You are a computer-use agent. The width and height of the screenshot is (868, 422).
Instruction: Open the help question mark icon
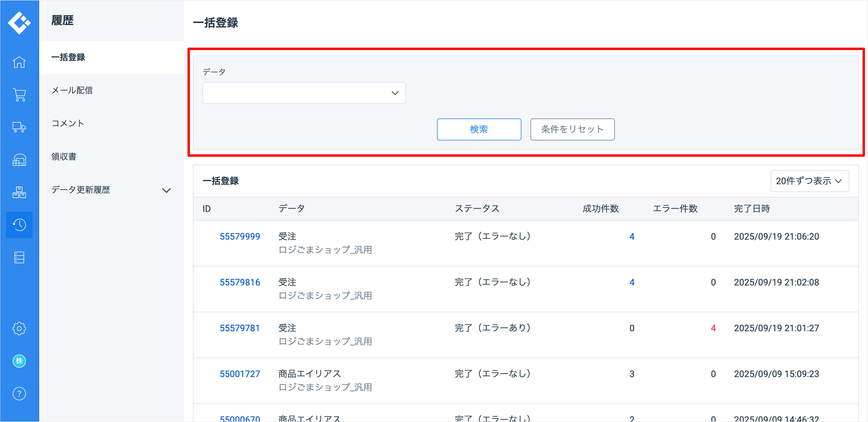pos(19,394)
